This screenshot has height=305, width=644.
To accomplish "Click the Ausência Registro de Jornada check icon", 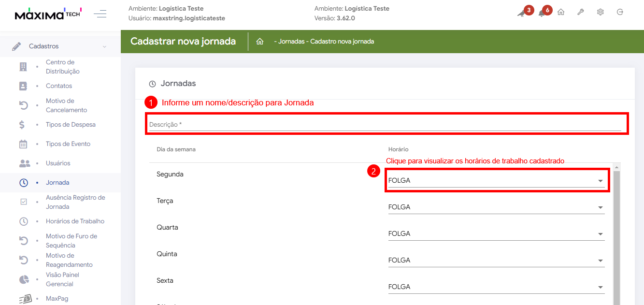I will coord(23,202).
